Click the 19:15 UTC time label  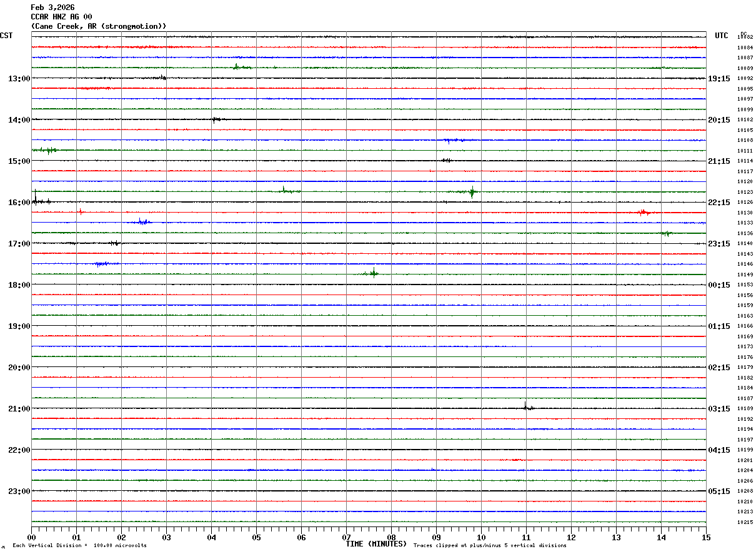click(719, 79)
